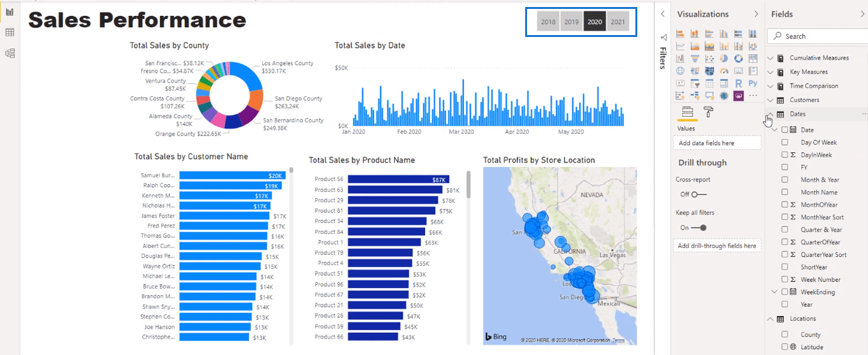Insert the R script visual

point(739,83)
